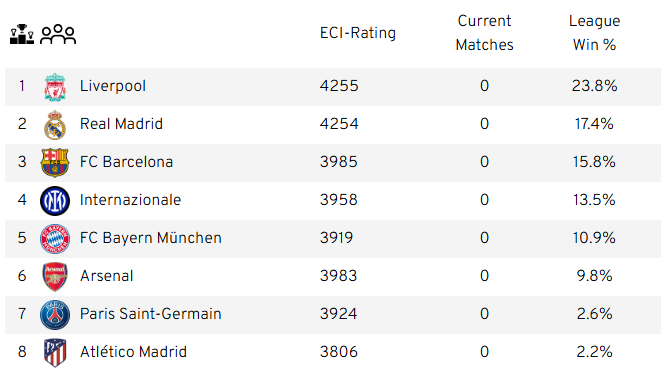Sort by the ECI-Rating column header
The width and height of the screenshot is (661, 370).
pyautogui.click(x=357, y=33)
